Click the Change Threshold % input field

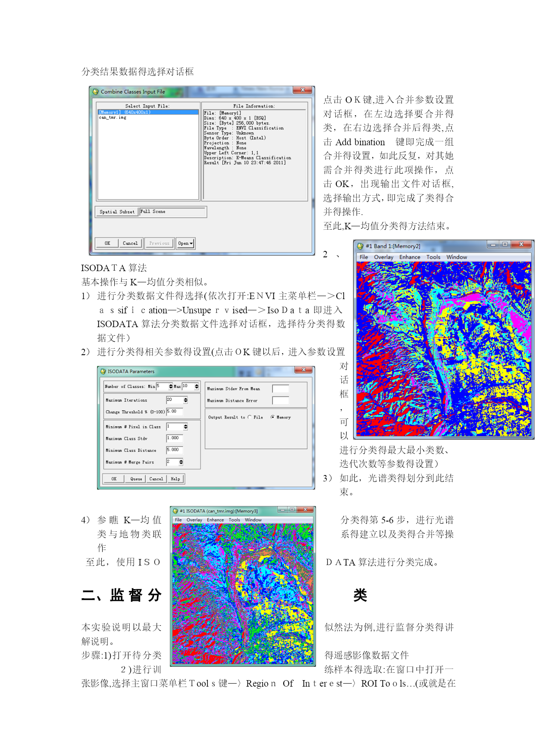pyautogui.click(x=175, y=412)
